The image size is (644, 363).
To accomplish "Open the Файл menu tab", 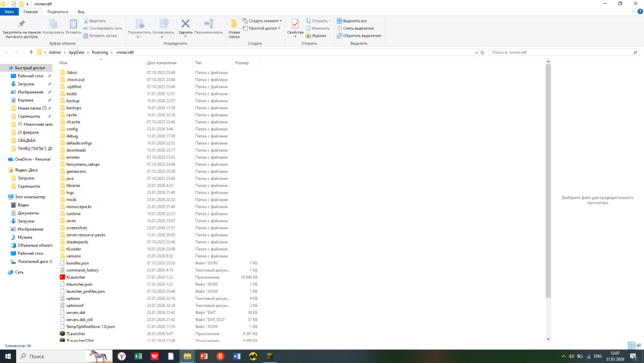I will tap(9, 12).
